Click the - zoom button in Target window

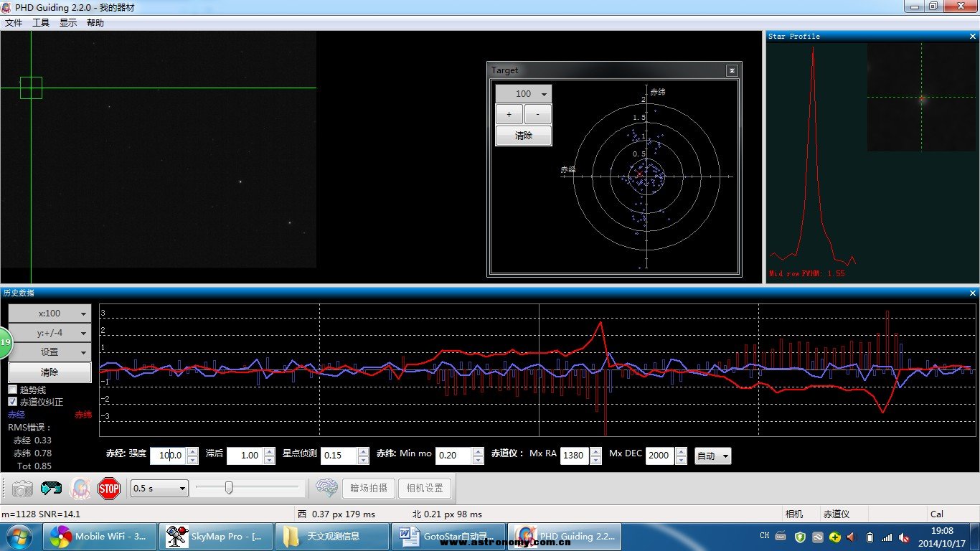pos(538,114)
